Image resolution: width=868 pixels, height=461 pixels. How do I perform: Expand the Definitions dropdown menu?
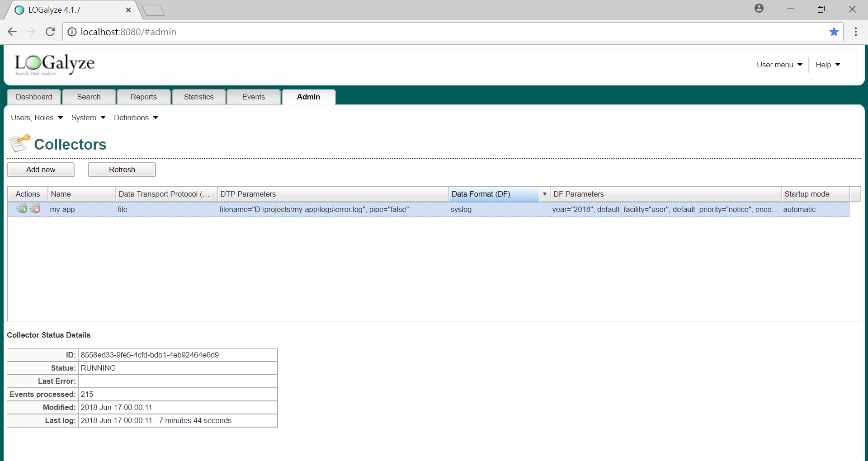(x=136, y=118)
